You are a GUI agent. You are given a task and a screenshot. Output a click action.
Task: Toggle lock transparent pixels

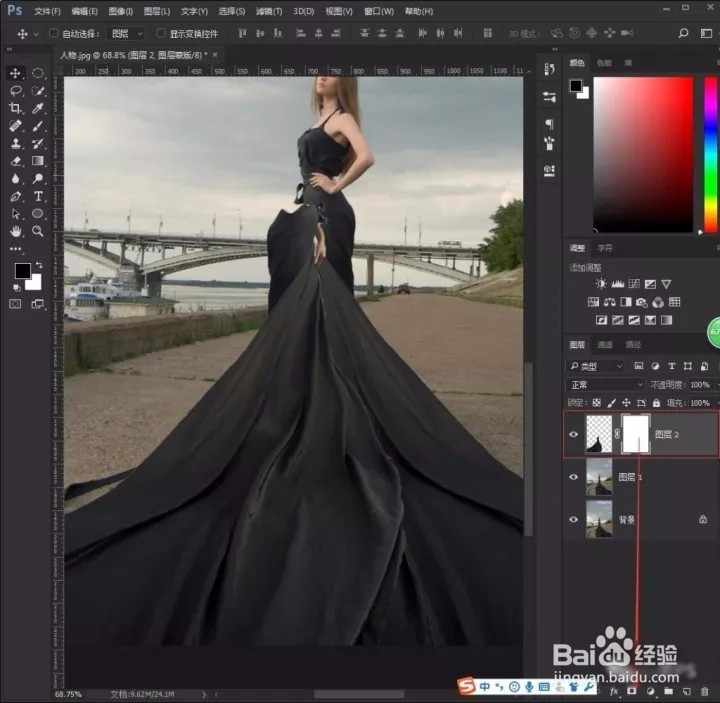(596, 403)
